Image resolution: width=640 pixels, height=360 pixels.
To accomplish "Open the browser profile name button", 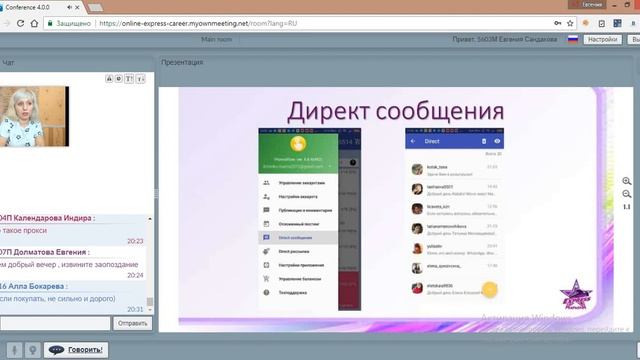I will pos(587,4).
